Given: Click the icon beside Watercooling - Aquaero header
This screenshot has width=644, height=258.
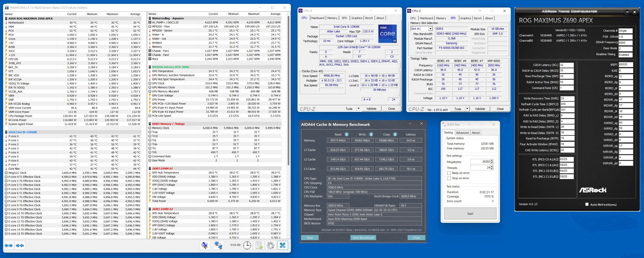Looking at the screenshot, I should 150,18.
